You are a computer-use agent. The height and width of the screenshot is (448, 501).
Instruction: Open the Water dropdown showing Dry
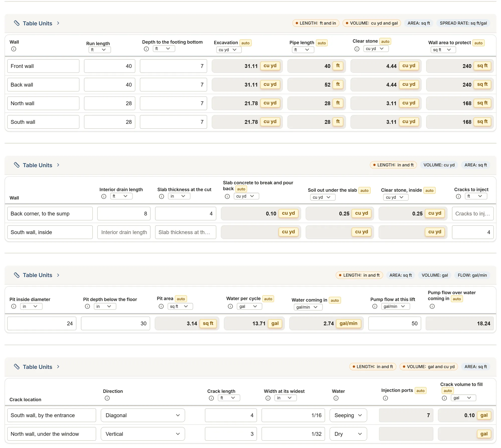click(348, 434)
